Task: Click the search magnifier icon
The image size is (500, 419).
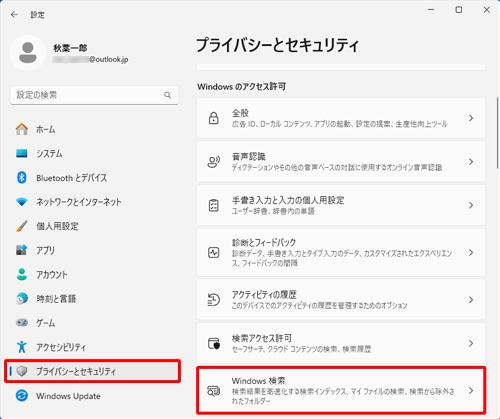Action: [x=168, y=95]
